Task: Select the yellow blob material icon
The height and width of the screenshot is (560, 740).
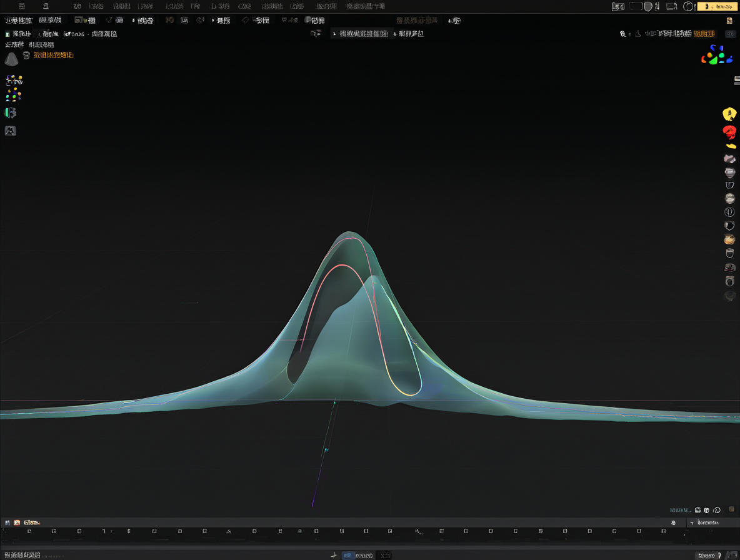Action: [729, 114]
